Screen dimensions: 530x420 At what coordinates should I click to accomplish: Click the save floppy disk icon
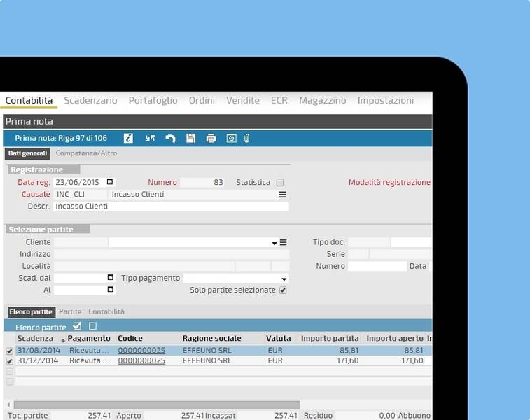pos(190,139)
